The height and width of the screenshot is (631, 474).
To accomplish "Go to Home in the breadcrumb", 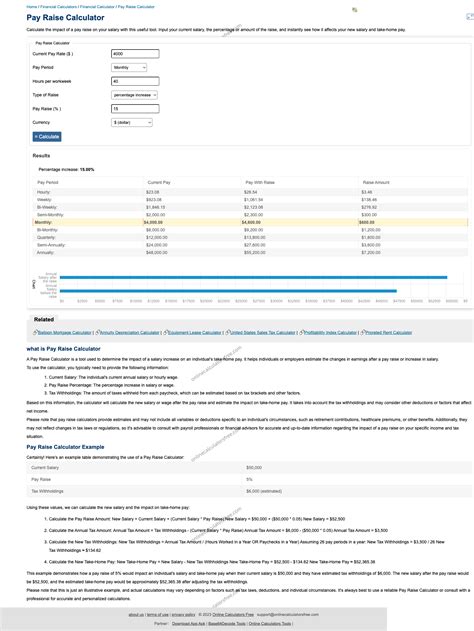I will click(x=31, y=7).
